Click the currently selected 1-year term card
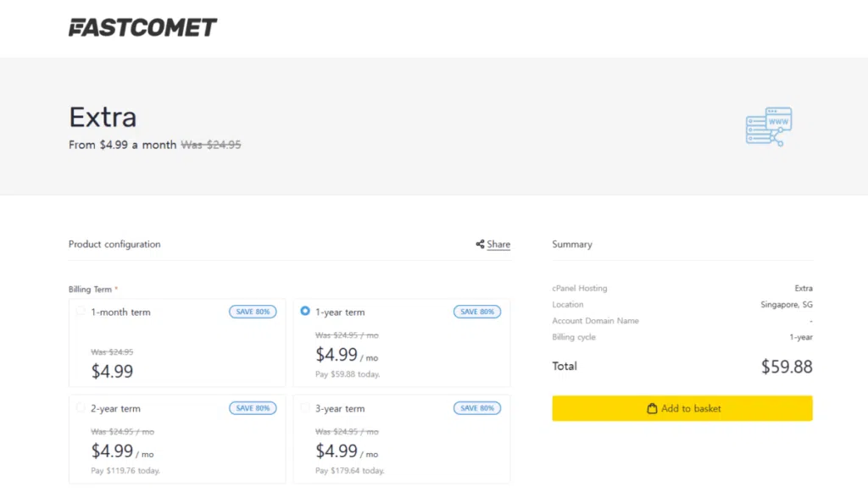 [x=401, y=342]
